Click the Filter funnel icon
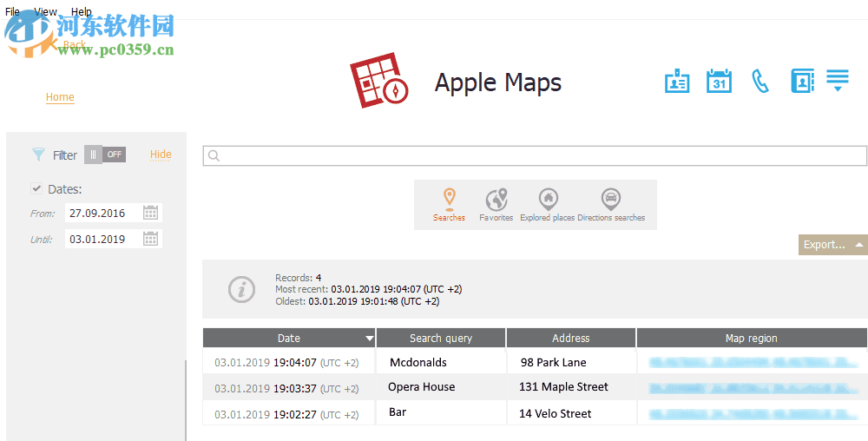The width and height of the screenshot is (868, 441). tap(38, 155)
